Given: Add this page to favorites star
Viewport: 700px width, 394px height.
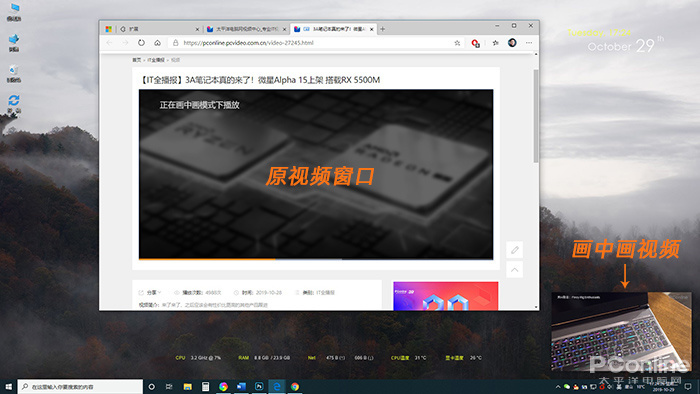Looking at the screenshot, I should [x=457, y=43].
